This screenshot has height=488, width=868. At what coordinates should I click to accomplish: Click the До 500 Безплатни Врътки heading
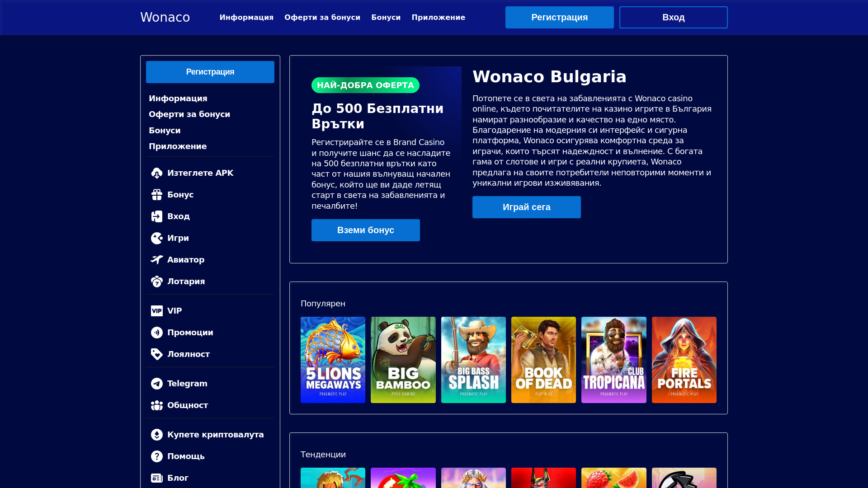pos(377,116)
